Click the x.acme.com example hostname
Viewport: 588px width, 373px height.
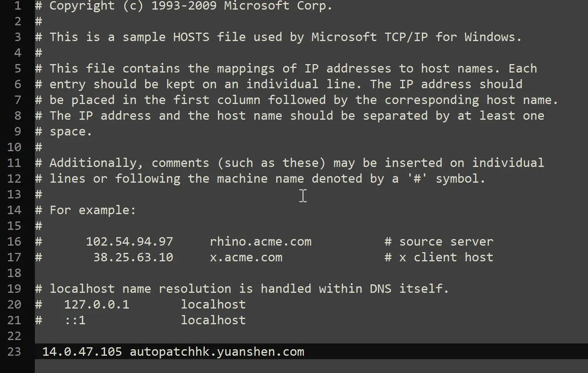[x=246, y=257]
